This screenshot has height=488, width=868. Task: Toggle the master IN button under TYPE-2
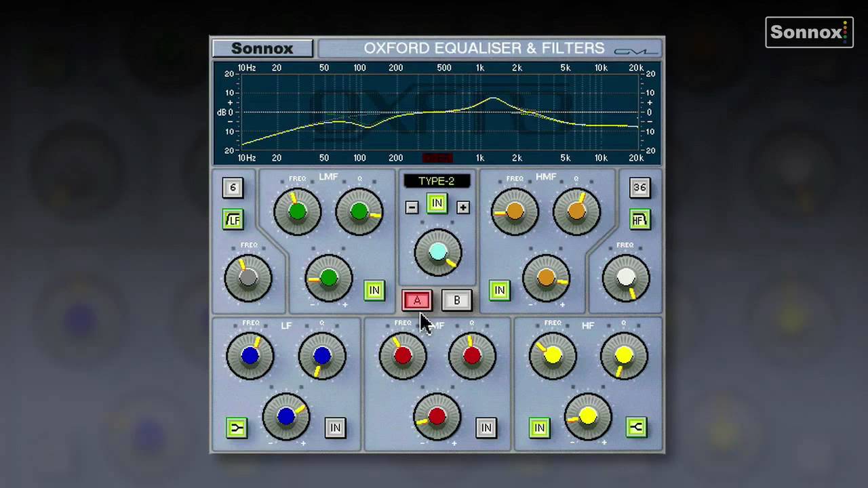(x=437, y=203)
